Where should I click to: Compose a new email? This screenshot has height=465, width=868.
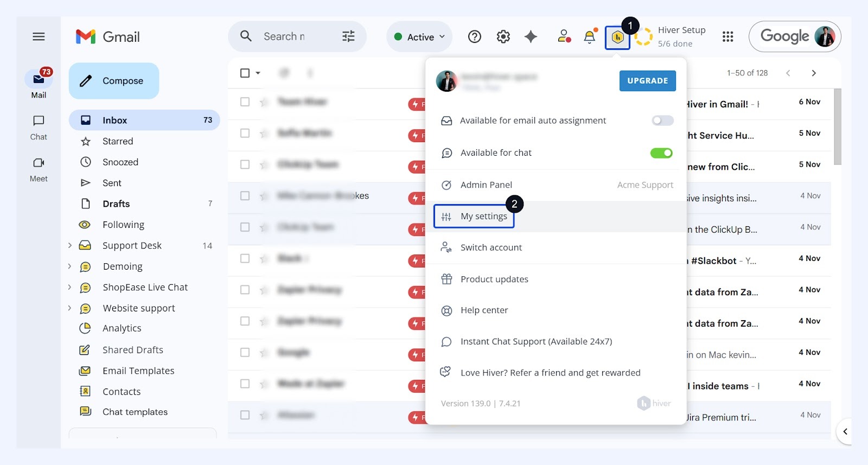click(114, 81)
